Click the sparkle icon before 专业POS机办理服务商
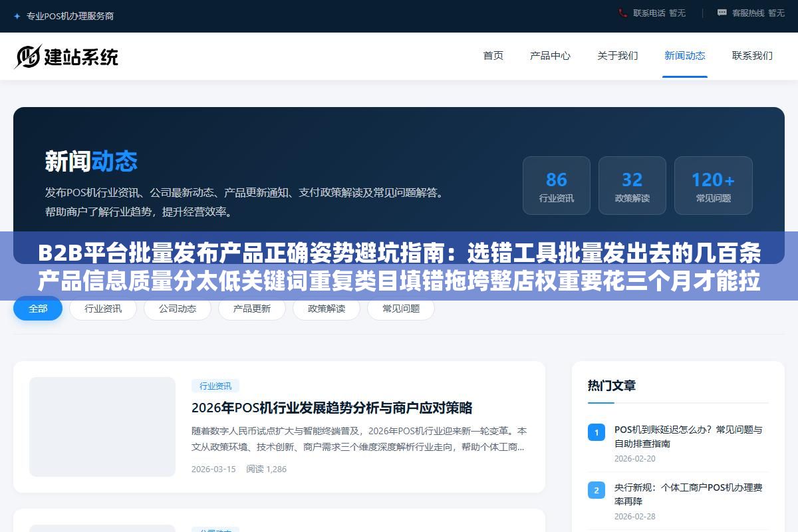798x532 pixels. 17,16
